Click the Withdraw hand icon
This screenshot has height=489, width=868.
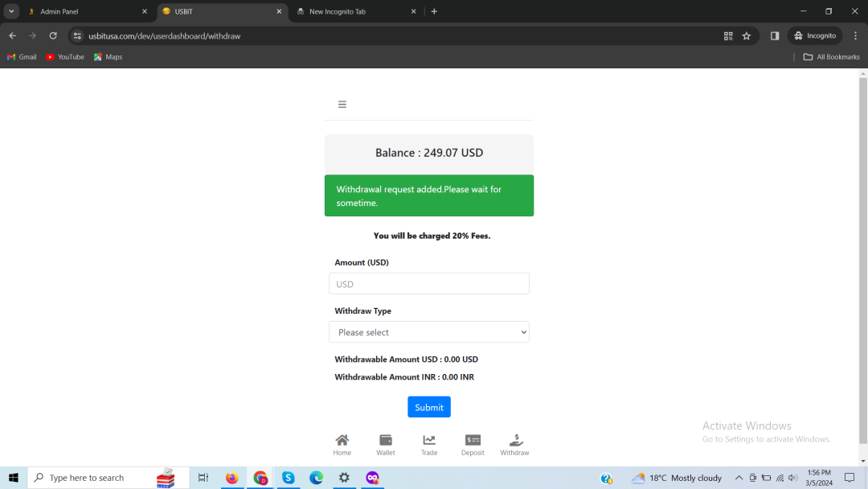pyautogui.click(x=515, y=441)
